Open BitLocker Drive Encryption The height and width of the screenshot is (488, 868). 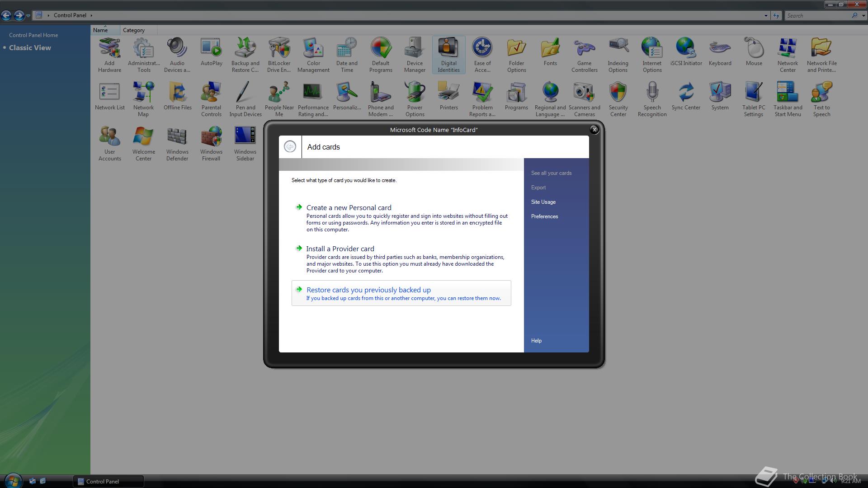pyautogui.click(x=279, y=55)
